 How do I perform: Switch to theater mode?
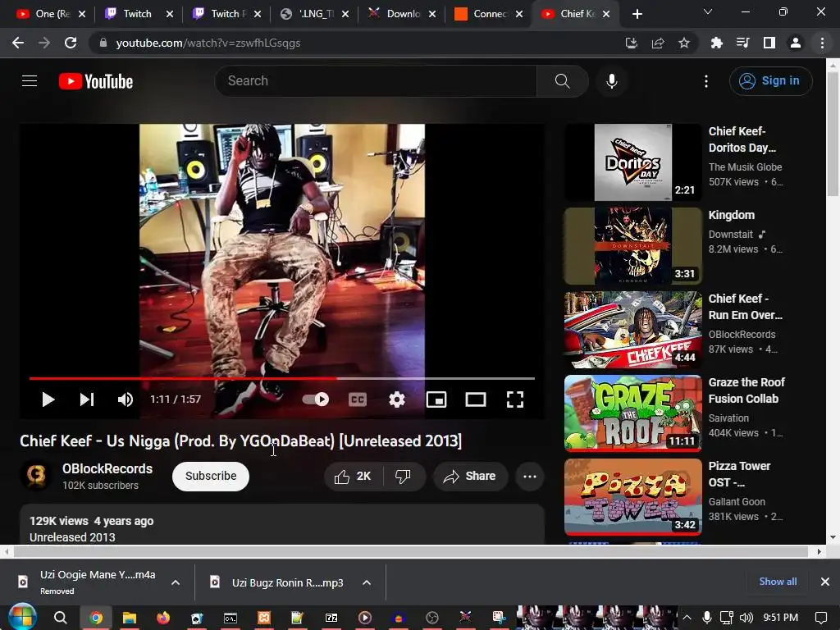coord(476,399)
